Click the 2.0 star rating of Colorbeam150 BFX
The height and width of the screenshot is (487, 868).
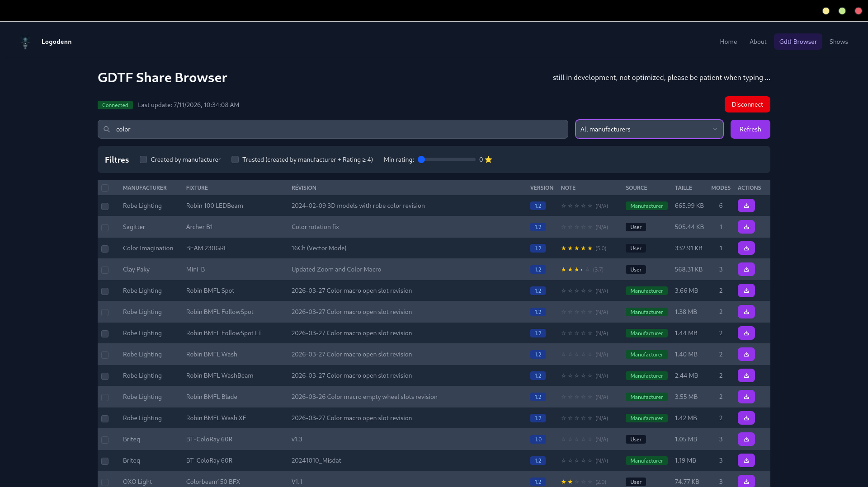tap(576, 482)
